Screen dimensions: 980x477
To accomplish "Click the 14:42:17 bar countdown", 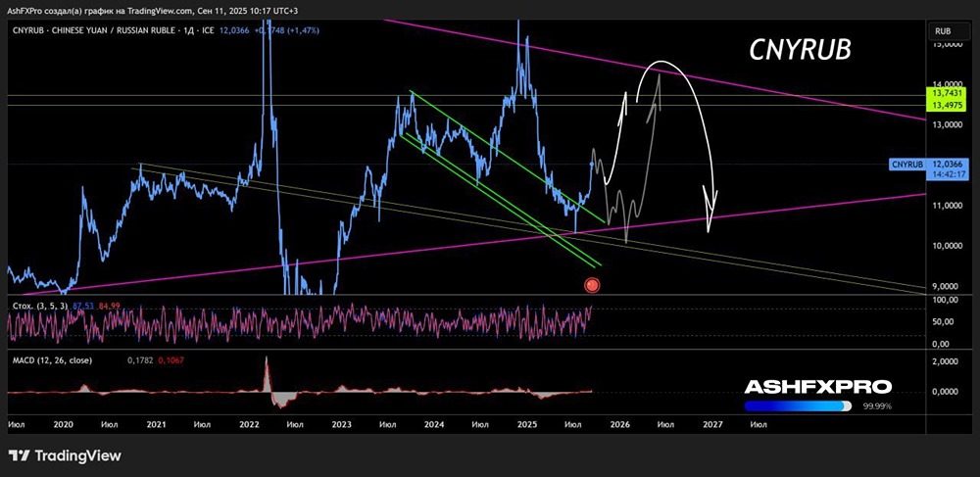I will pos(948,174).
